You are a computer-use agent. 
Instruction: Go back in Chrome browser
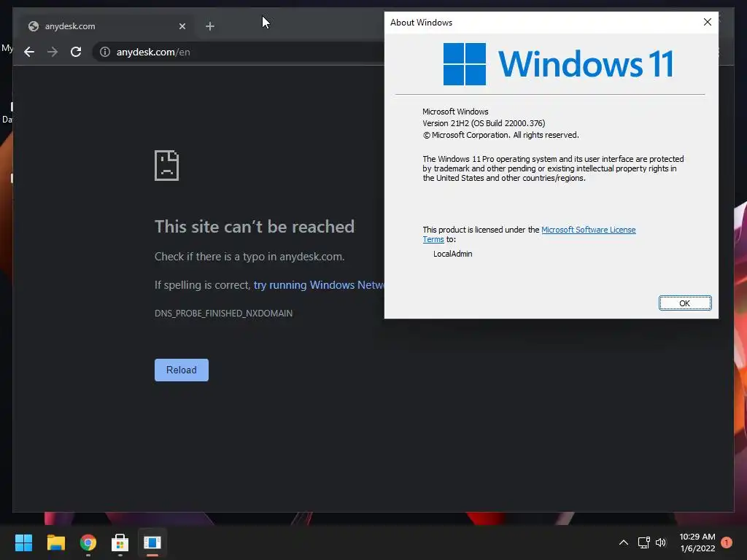tap(29, 52)
